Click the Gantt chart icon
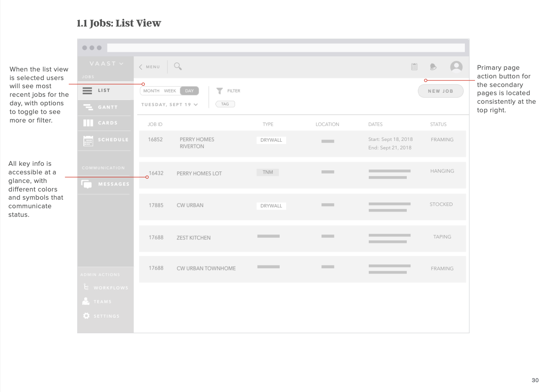The image size is (545, 392). 88,107
